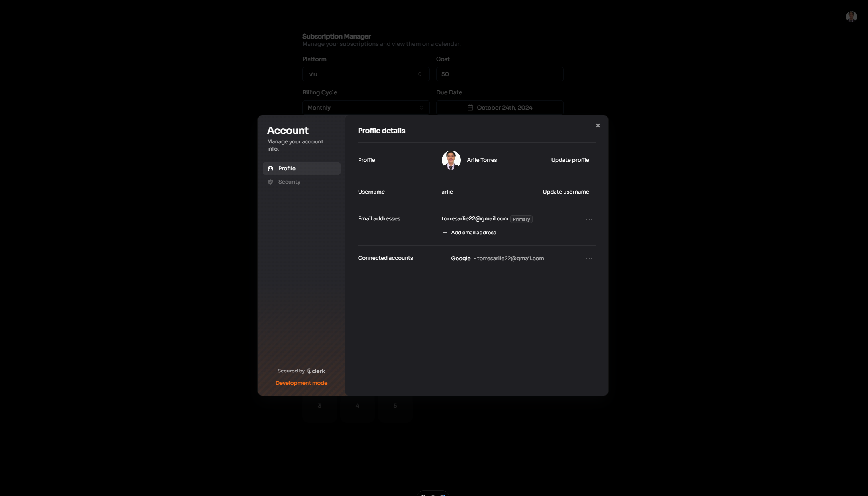Open the connected accounts ellipsis menu

[x=589, y=258]
